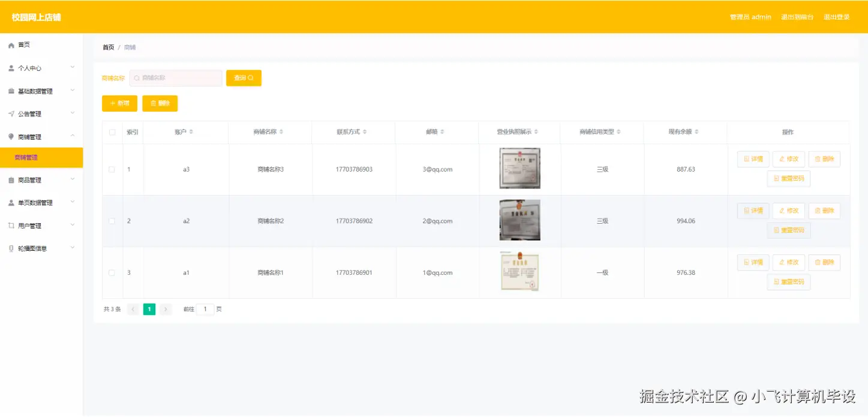Click 退出登录 in the header
The width and height of the screenshot is (868, 417).
pyautogui.click(x=837, y=17)
